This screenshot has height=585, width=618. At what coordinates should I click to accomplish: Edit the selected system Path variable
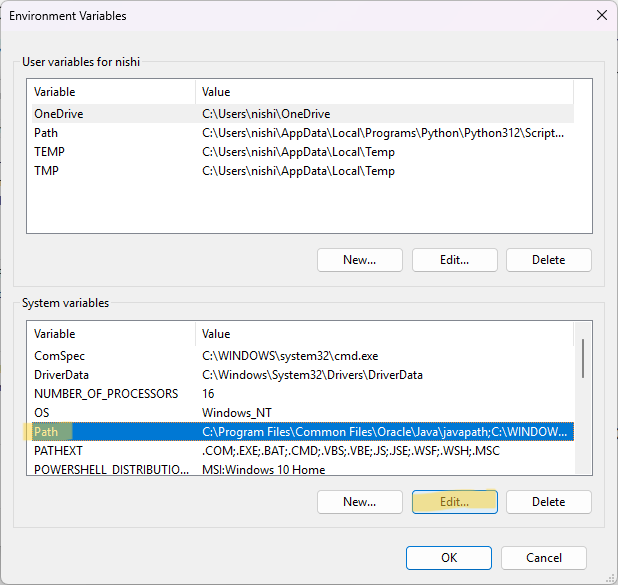(454, 502)
